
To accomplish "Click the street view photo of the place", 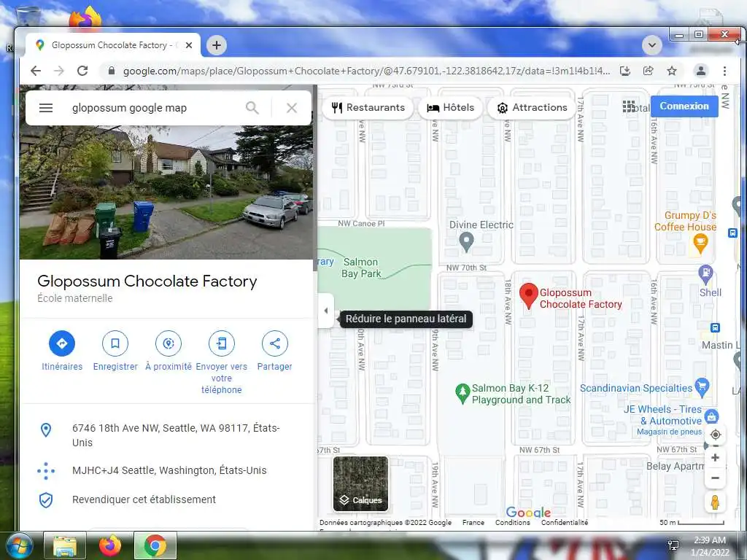I will [x=166, y=192].
